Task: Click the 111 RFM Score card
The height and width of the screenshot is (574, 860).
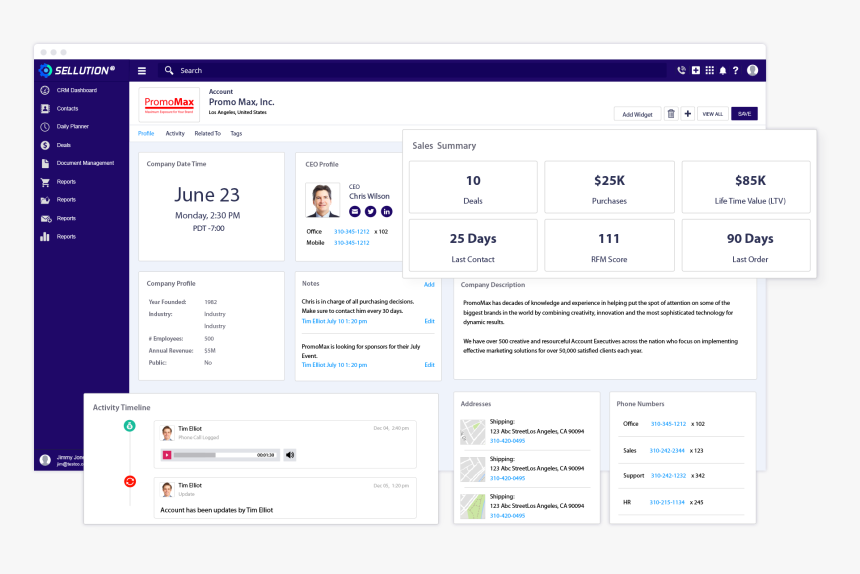Action: point(609,246)
